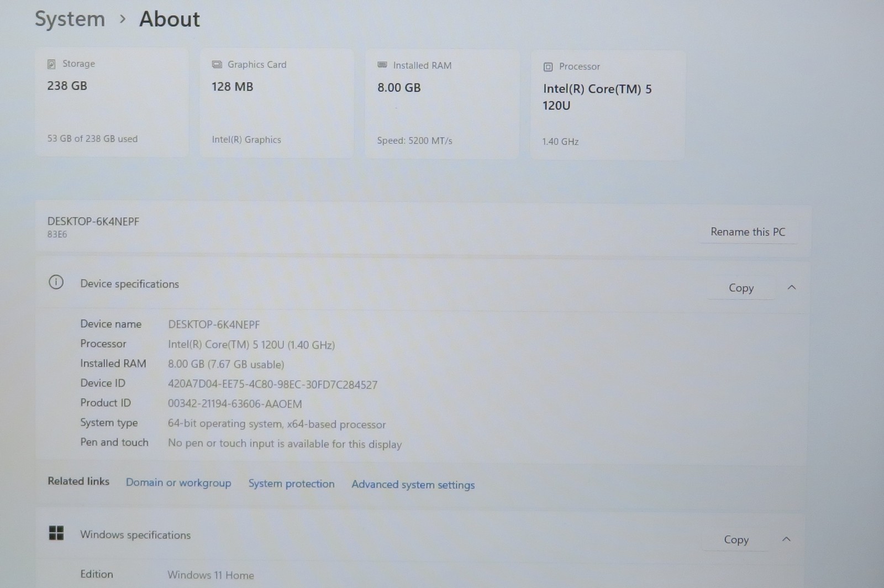Click the Graphics Card icon
Viewport: 884px width, 588px height.
(217, 65)
